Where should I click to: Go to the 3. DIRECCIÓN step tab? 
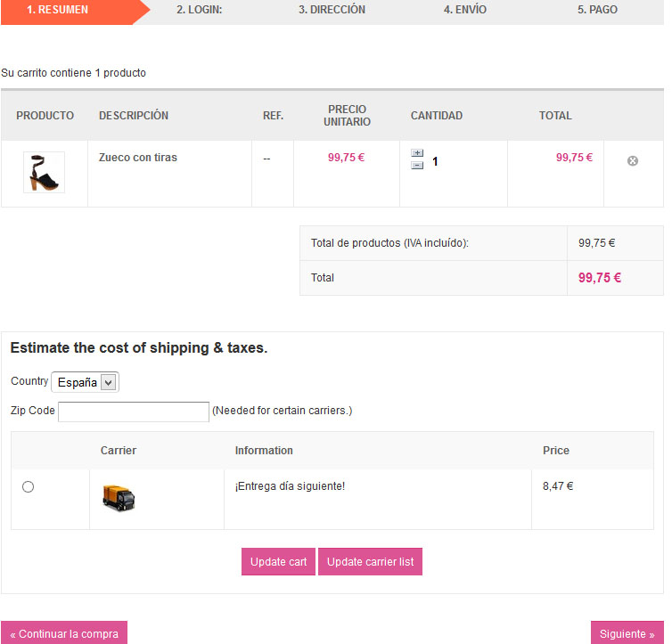332,10
